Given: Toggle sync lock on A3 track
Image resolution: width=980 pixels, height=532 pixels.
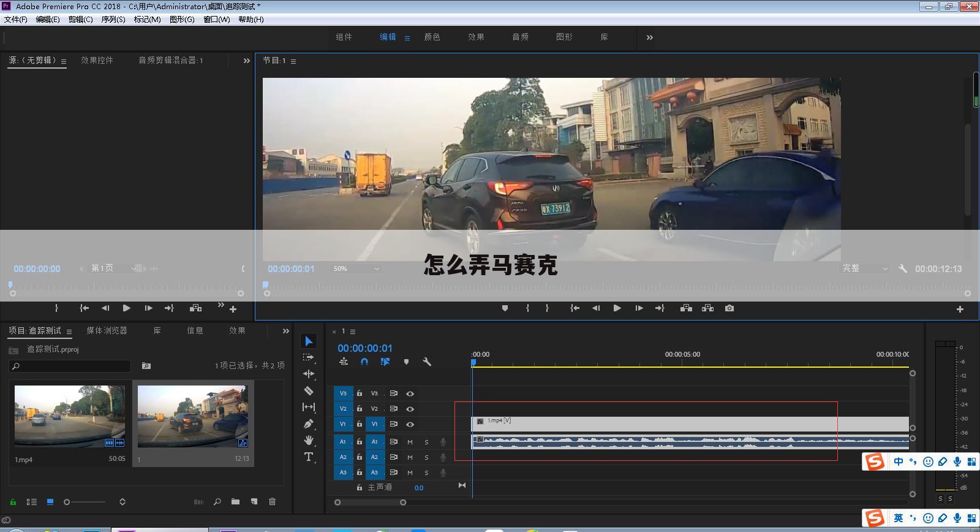Looking at the screenshot, I should point(393,473).
